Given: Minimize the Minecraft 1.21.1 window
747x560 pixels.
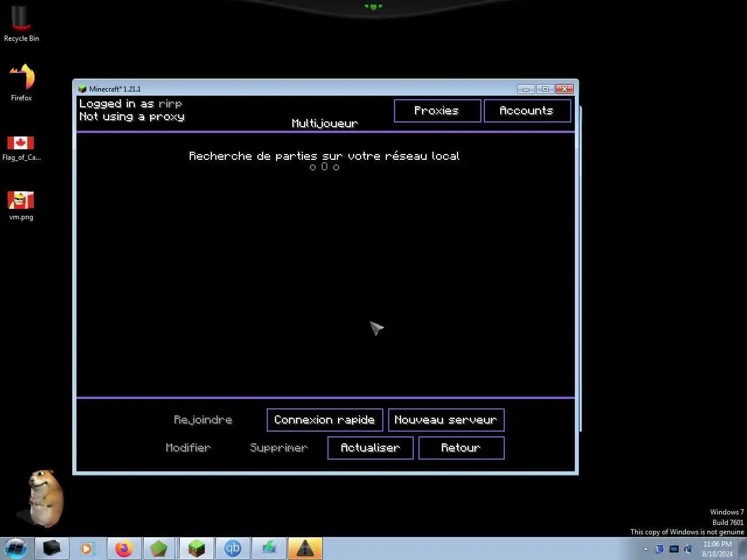Looking at the screenshot, I should point(526,89).
